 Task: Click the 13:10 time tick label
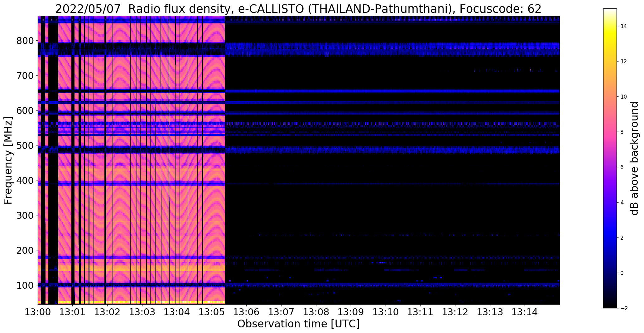click(386, 312)
